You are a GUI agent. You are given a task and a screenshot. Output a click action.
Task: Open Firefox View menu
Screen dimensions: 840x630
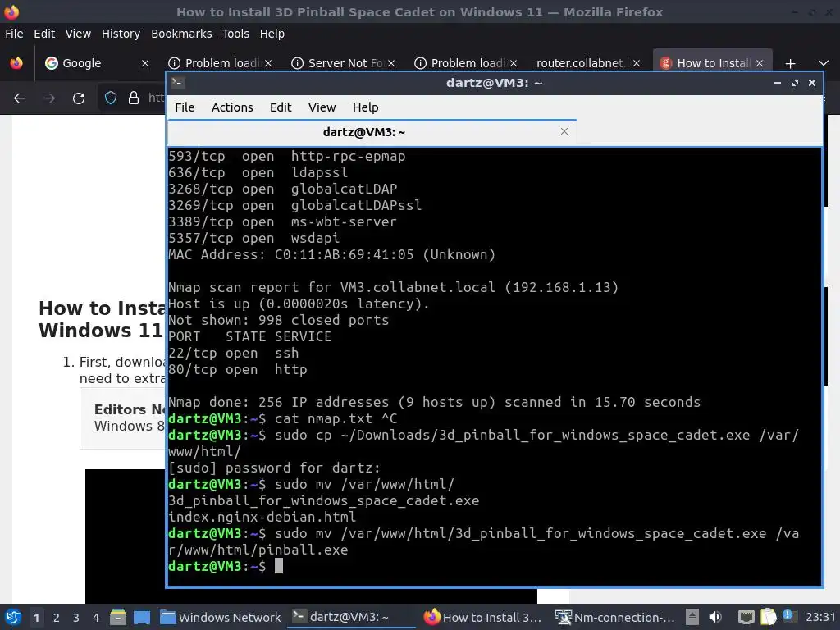click(78, 34)
